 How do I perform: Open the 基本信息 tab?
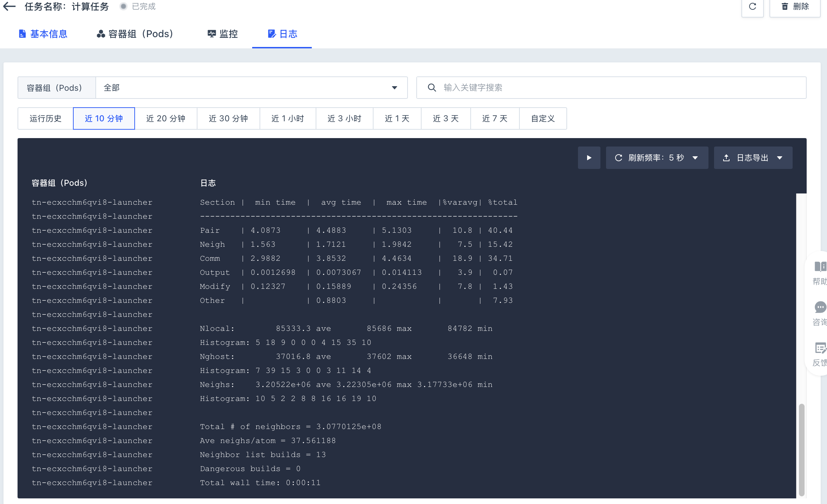pyautogui.click(x=43, y=34)
